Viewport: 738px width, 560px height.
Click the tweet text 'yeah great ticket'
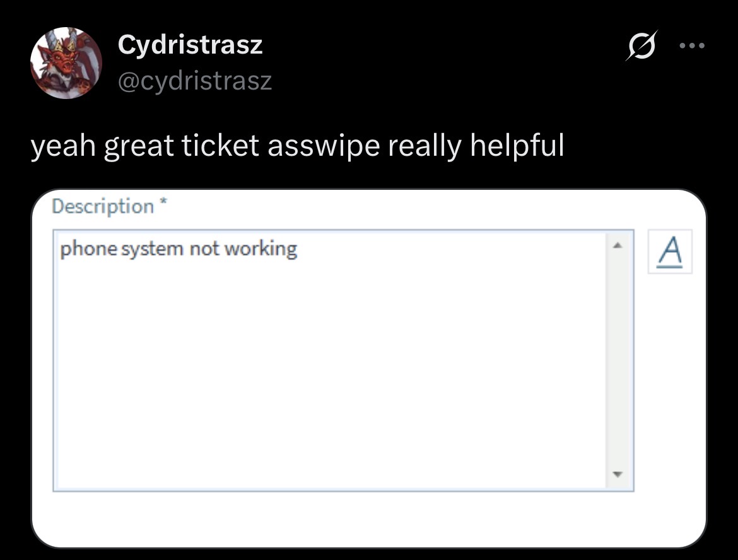point(145,146)
